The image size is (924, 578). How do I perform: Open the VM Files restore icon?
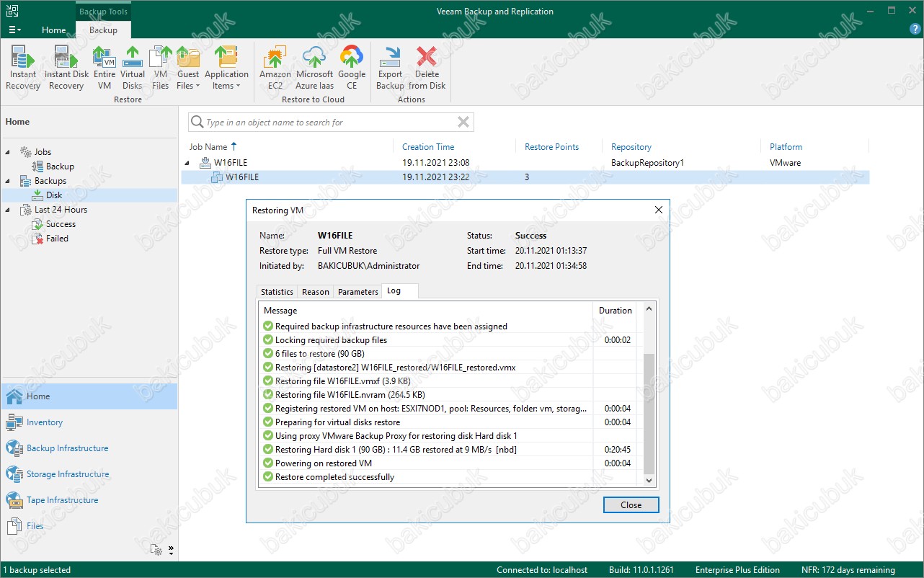pos(160,68)
